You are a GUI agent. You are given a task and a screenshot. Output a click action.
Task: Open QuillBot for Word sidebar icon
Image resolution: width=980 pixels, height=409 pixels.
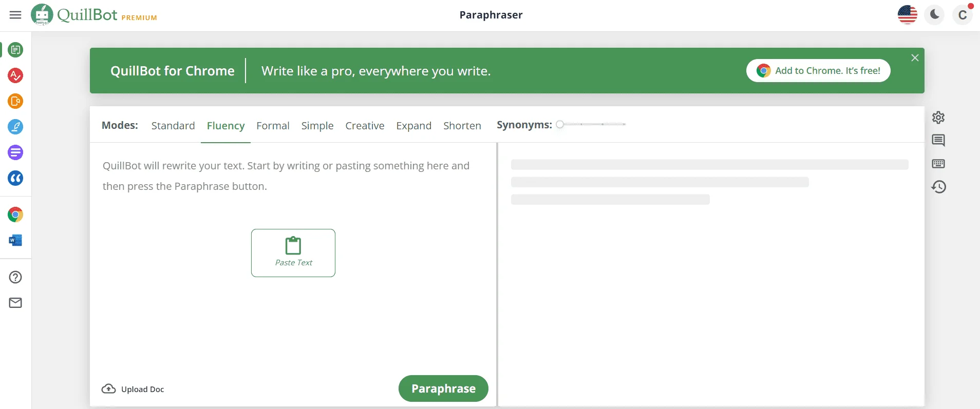tap(15, 240)
